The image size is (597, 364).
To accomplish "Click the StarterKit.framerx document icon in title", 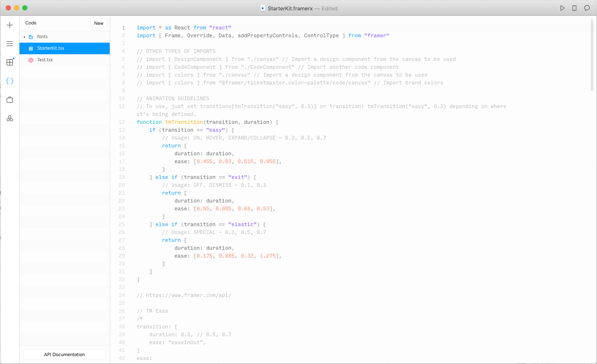I will pos(263,8).
